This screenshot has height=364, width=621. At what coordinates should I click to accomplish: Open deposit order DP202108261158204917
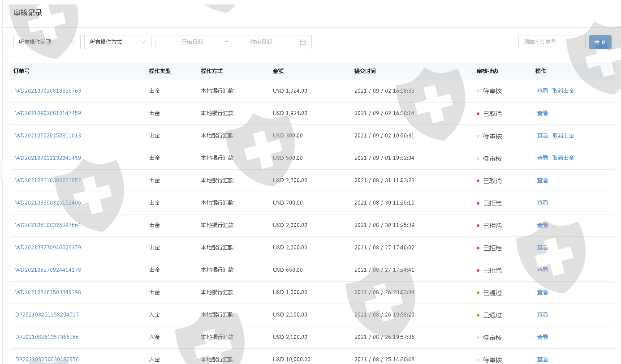[47, 315]
